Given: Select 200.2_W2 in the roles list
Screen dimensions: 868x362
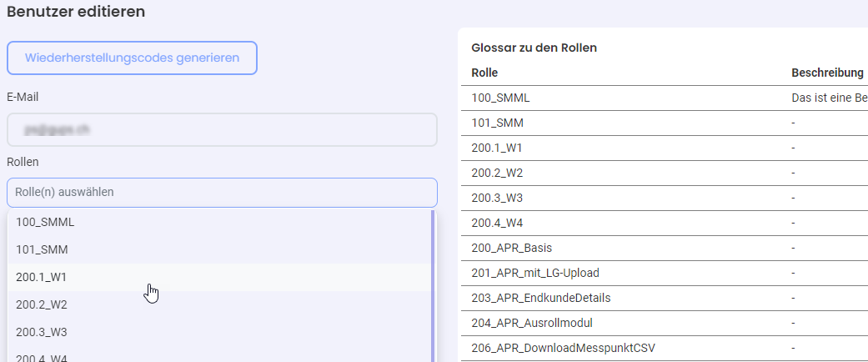Looking at the screenshot, I should pyautogui.click(x=219, y=305).
